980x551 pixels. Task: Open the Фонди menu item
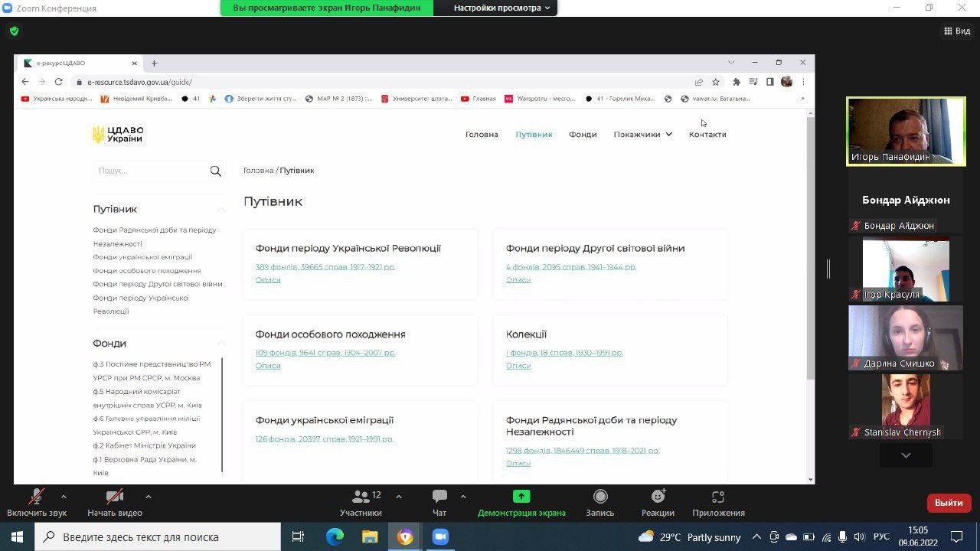click(583, 135)
